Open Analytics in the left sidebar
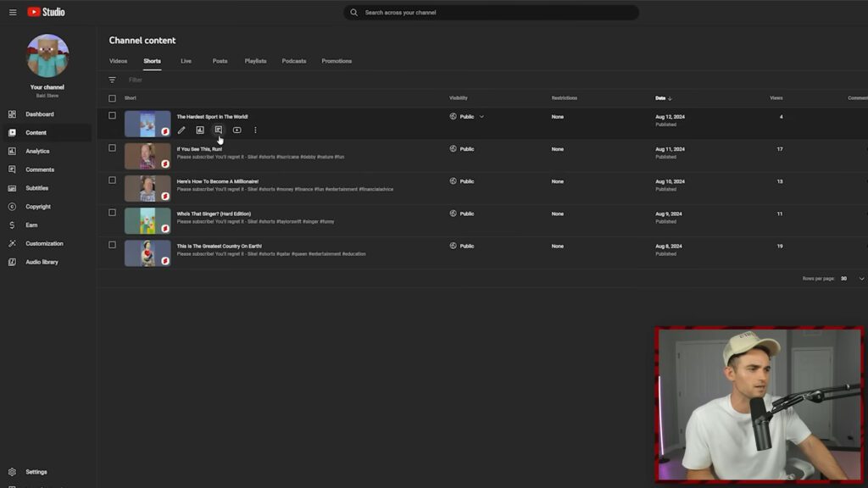868x488 pixels. 37,151
